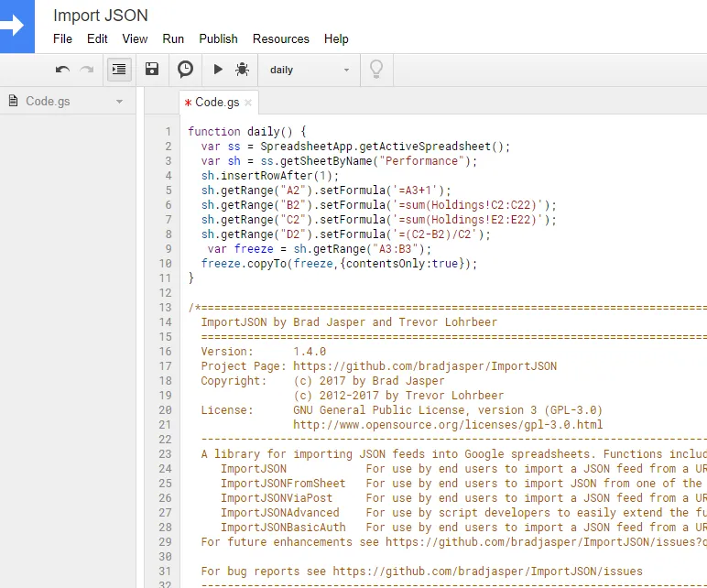Image resolution: width=707 pixels, height=588 pixels.
Task: Open the Resources menu
Action: [281, 38]
